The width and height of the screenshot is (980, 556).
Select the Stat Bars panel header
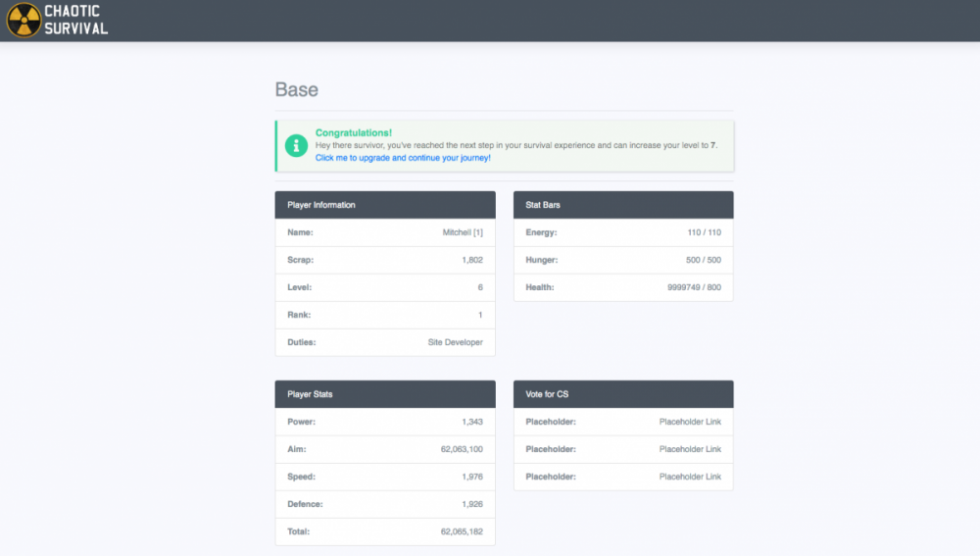622,205
